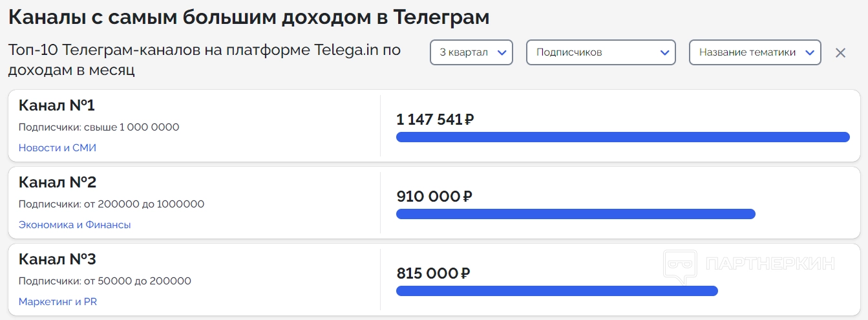Viewport: 868px width, 320px height.
Task: Click the chevron arrow in "Подписчиков" box
Action: [664, 53]
